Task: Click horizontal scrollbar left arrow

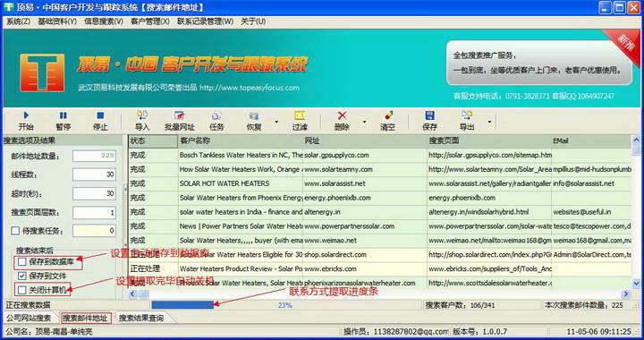Action: pyautogui.click(x=132, y=293)
